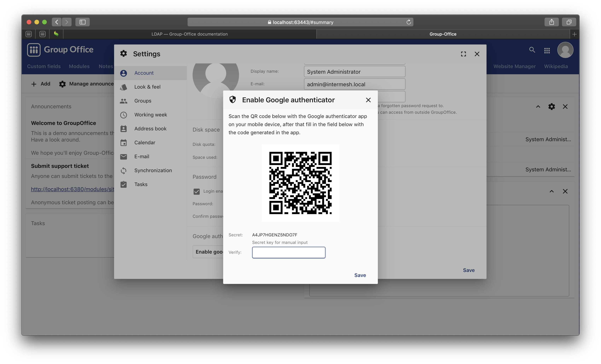Click the Address book contact icon
This screenshot has width=601, height=364.
(123, 129)
